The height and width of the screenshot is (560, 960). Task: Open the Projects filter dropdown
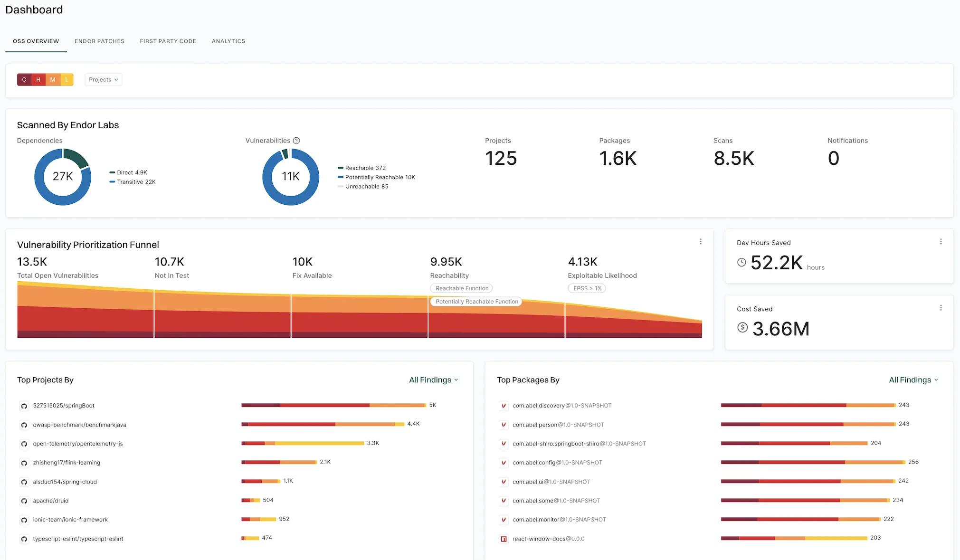point(103,79)
